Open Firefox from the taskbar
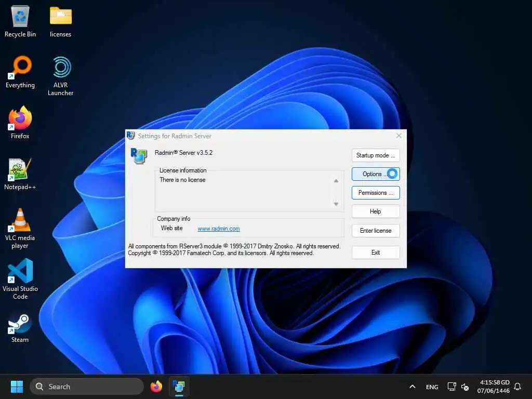The image size is (532, 399). pyautogui.click(x=156, y=387)
